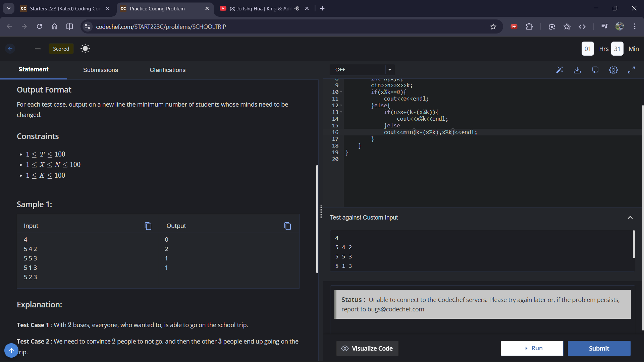Expand editor to fullscreen
The image size is (644, 362).
pyautogui.click(x=631, y=70)
